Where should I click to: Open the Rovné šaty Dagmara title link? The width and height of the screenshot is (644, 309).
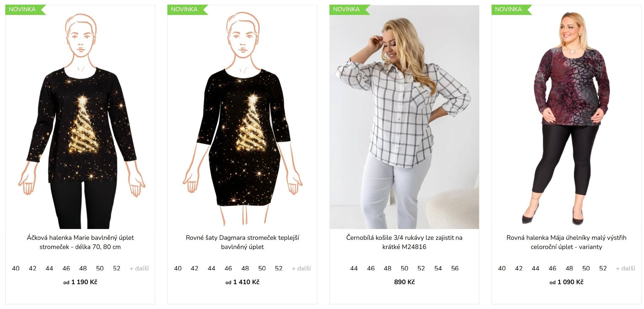coord(242,242)
